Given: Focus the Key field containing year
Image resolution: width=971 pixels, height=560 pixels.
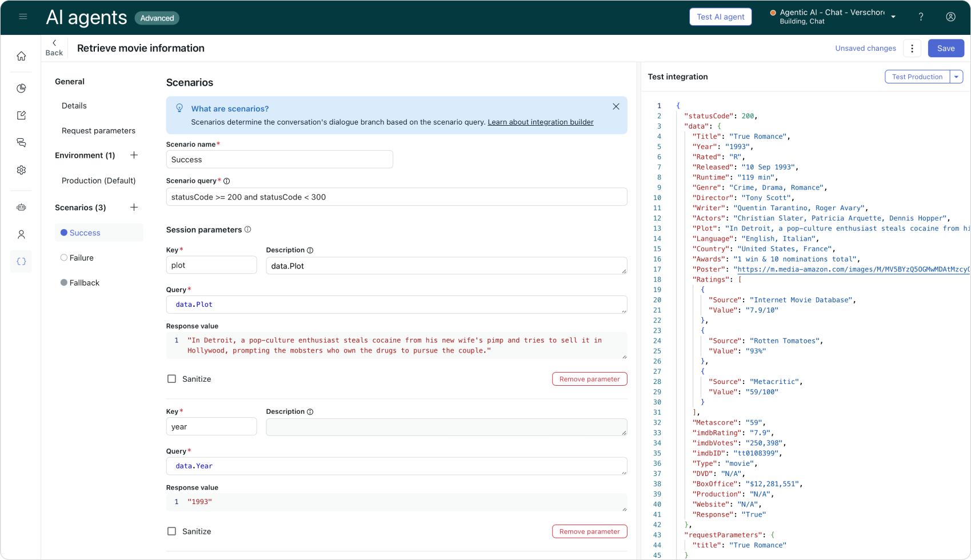Looking at the screenshot, I should [211, 427].
